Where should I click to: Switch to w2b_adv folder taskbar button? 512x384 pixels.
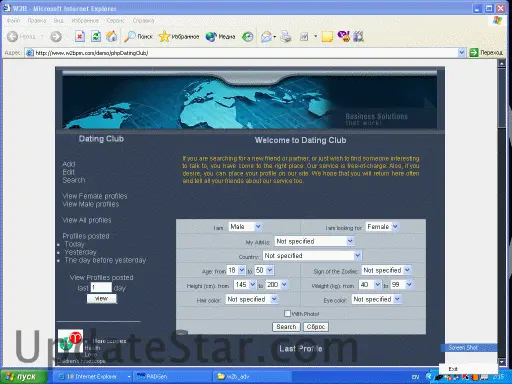click(252, 377)
